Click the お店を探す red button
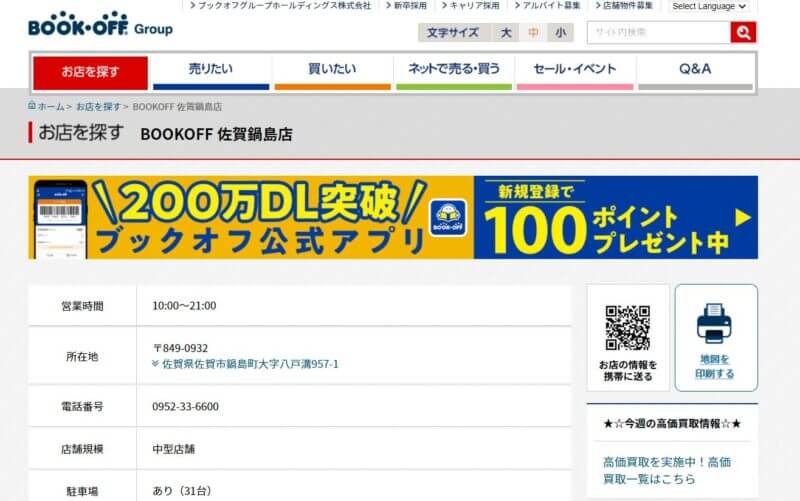 coord(90,72)
